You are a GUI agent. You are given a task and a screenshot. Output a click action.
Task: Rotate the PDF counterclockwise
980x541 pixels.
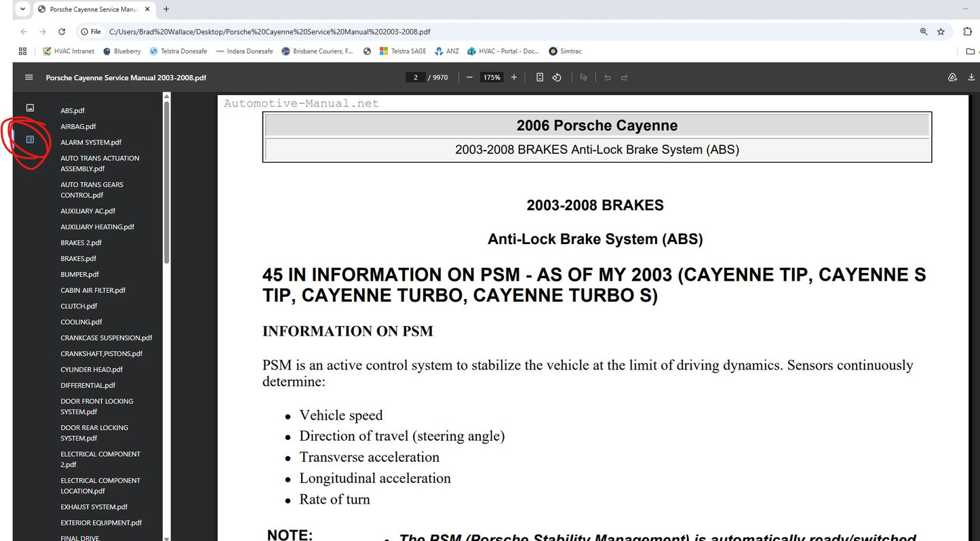[x=557, y=77]
